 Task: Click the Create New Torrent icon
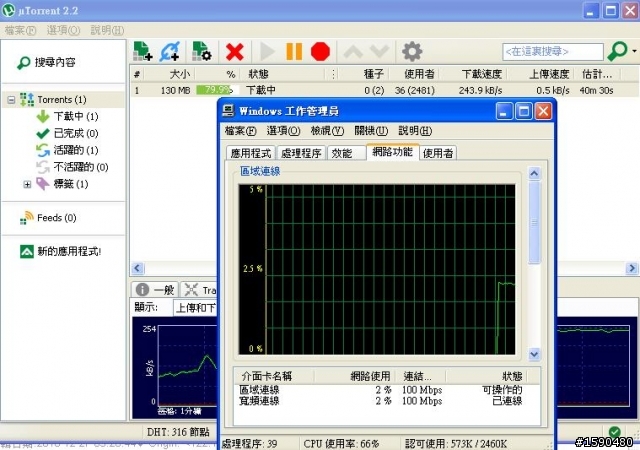(x=202, y=51)
